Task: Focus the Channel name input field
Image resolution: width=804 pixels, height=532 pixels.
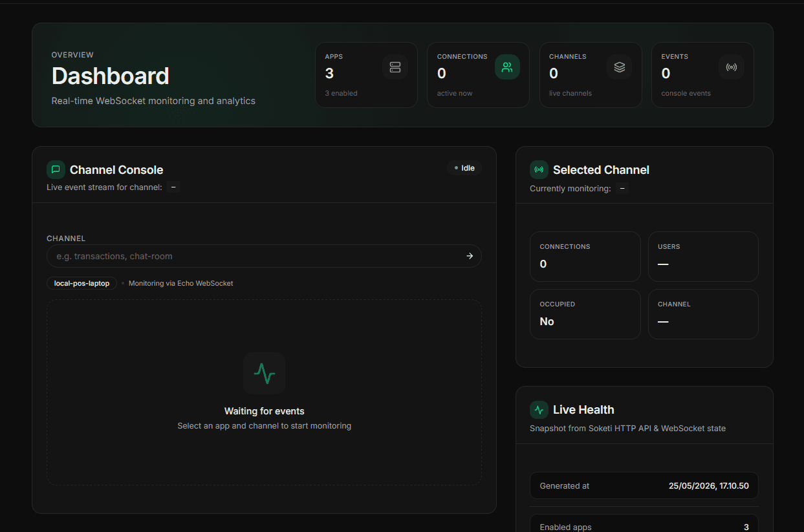Action: pyautogui.click(x=264, y=256)
